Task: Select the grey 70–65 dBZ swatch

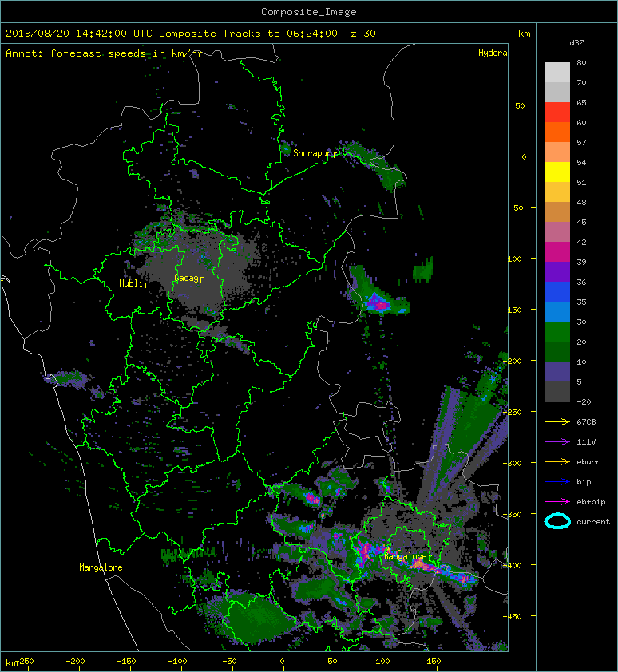Action: pos(557,93)
